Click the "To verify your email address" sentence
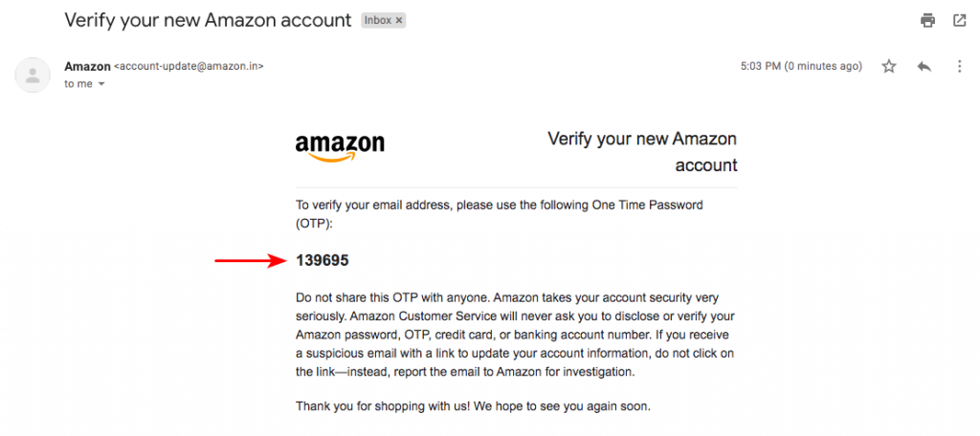Viewport: 980px width, 436px height. pyautogui.click(x=499, y=214)
